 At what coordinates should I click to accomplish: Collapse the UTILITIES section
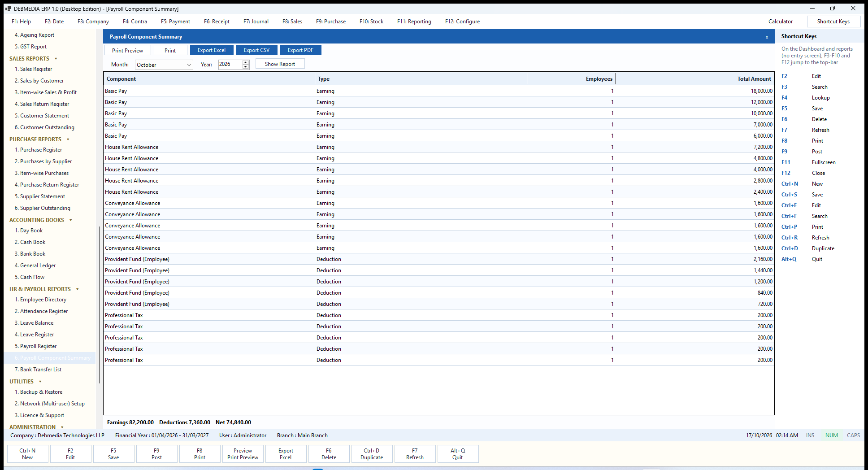click(40, 382)
